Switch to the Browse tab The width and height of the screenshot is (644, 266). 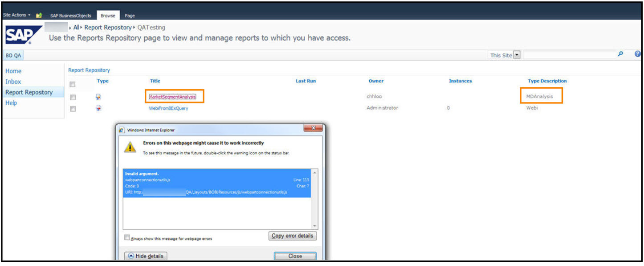coord(108,16)
